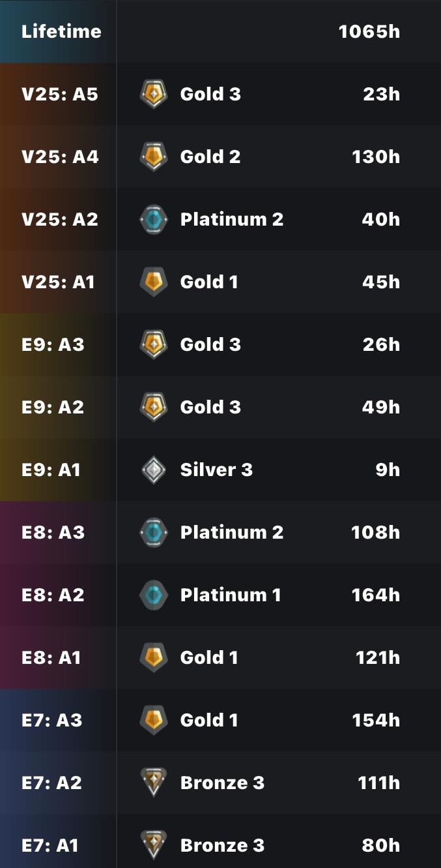Click the Gold 3 rank icon for E9: A3
The height and width of the screenshot is (868, 441).
[x=154, y=344]
